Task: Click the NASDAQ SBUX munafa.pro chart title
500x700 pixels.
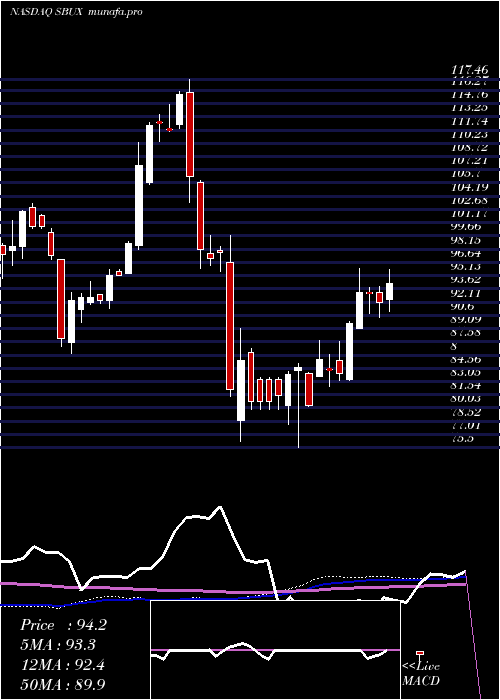Action: click(x=76, y=12)
